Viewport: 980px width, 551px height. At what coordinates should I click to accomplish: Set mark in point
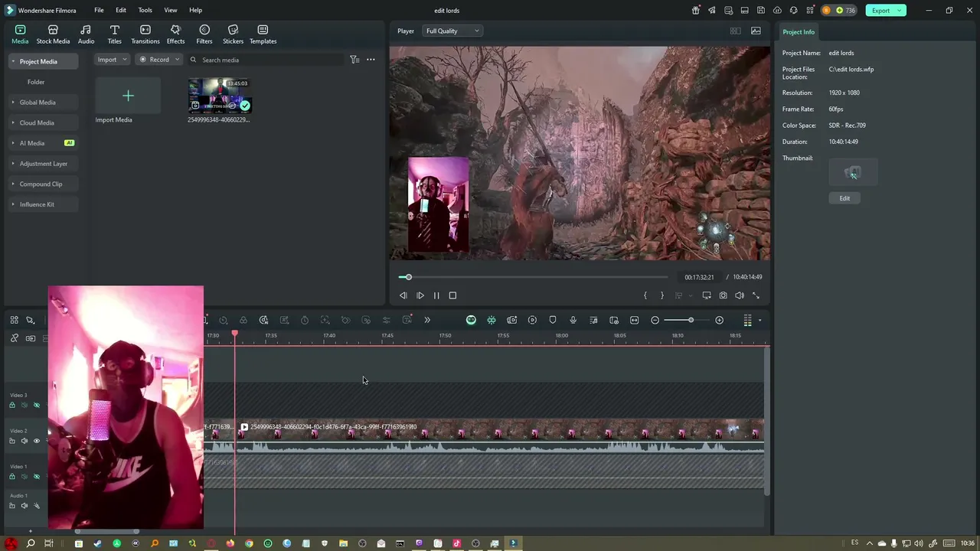(x=645, y=295)
